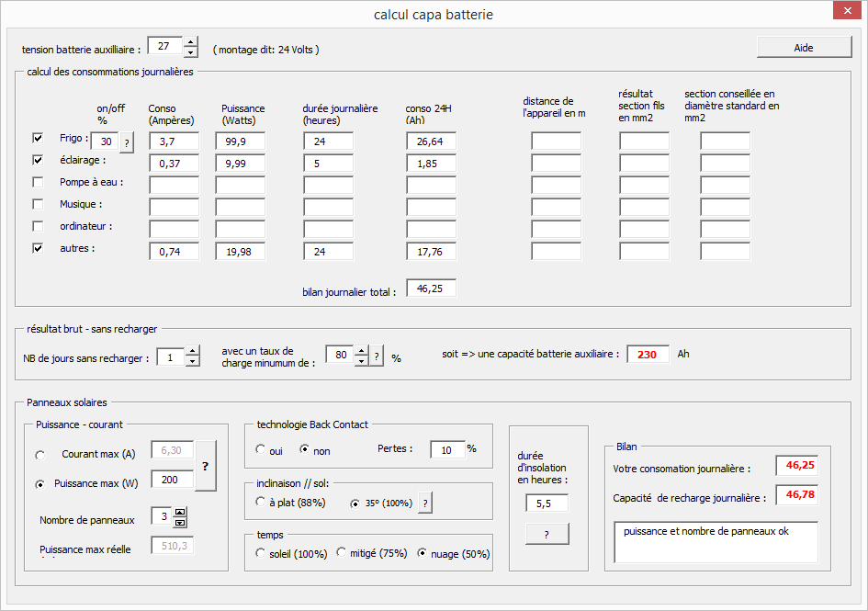The image size is (868, 611).
Task: Open the large '?' help for Puissance - courant
Action: 207,465
